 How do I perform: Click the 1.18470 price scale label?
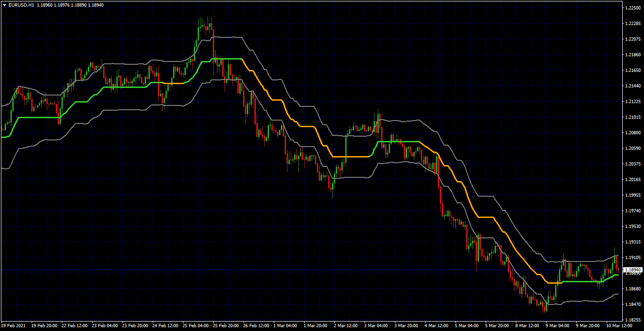click(x=633, y=305)
